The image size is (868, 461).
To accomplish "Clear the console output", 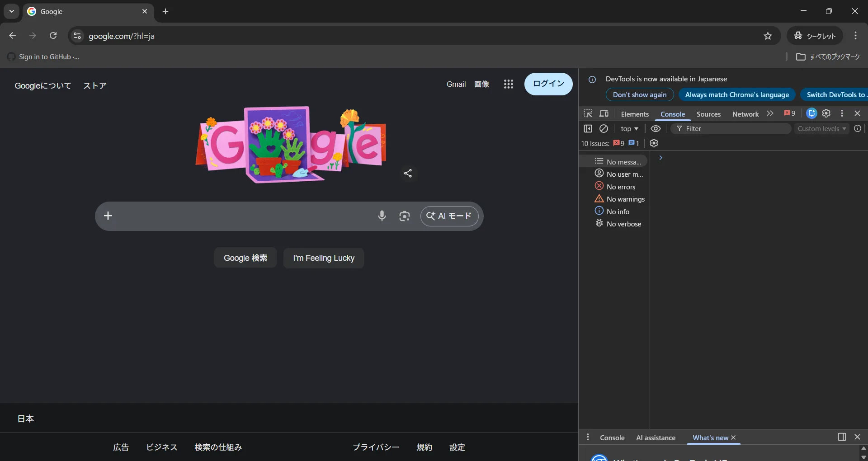I will (604, 129).
